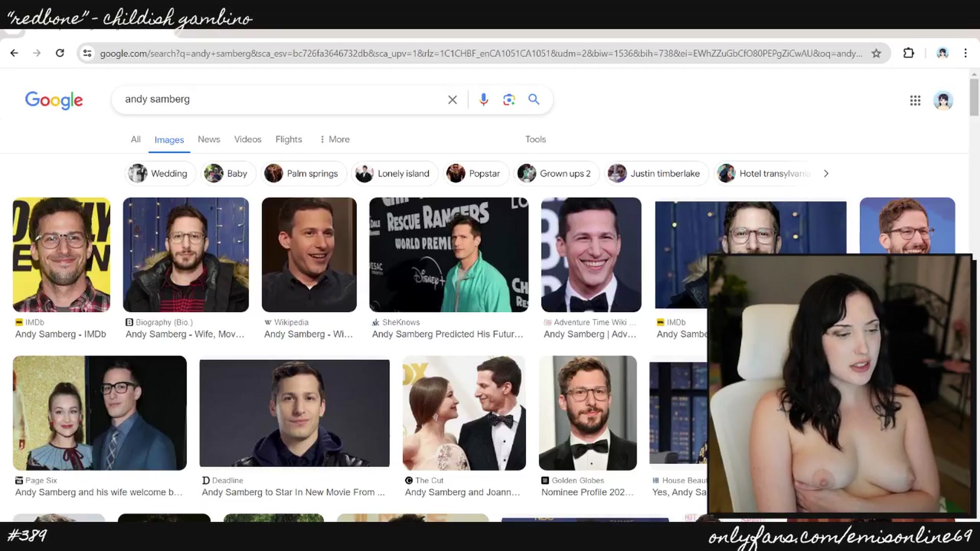Open the Biography (Bio.) image thumbnail

coord(186,255)
